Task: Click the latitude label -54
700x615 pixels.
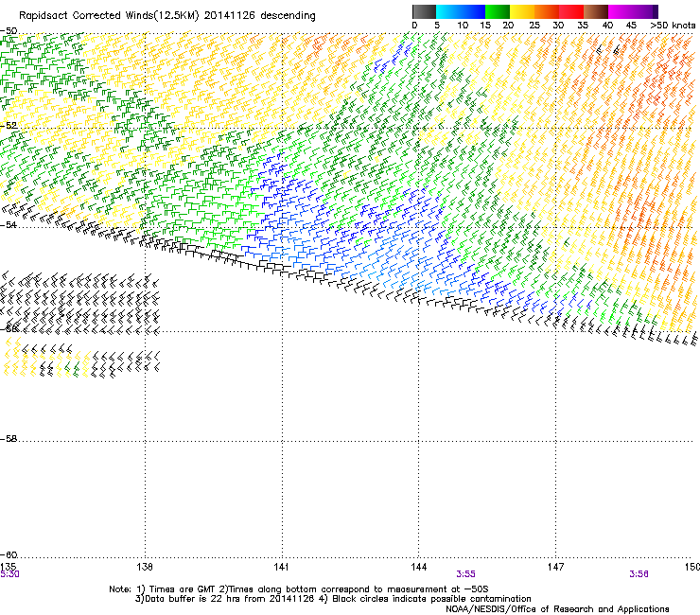Action: tap(9, 224)
